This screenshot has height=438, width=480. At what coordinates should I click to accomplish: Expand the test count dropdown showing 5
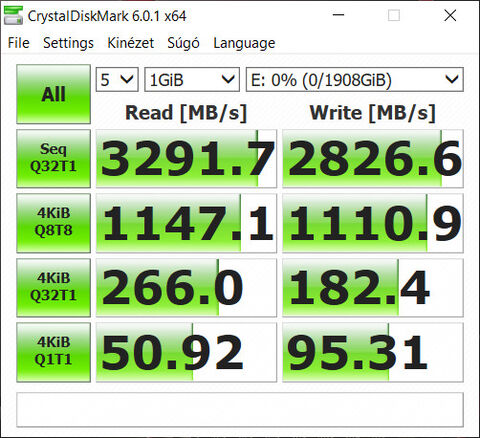point(117,80)
